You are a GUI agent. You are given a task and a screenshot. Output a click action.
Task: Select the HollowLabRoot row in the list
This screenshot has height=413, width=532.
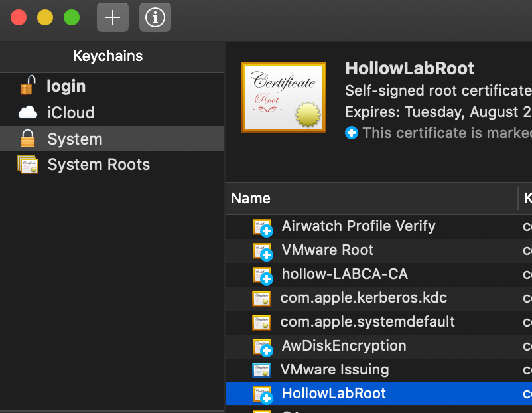point(334,394)
